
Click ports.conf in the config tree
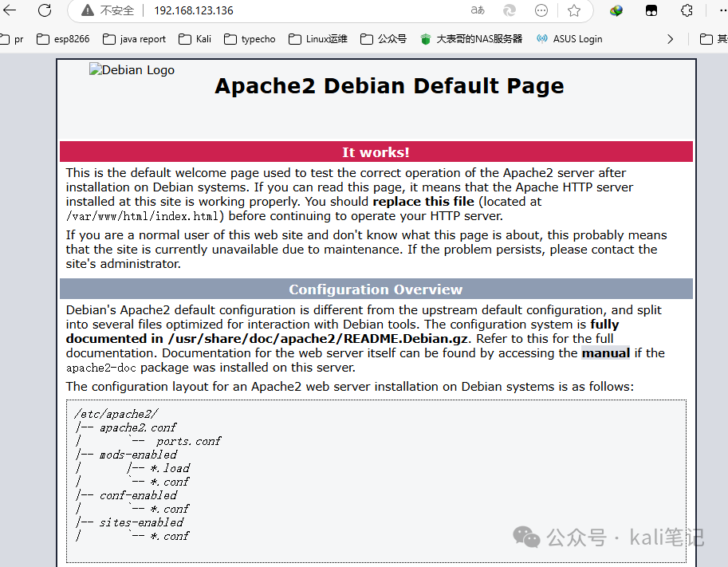[188, 441]
